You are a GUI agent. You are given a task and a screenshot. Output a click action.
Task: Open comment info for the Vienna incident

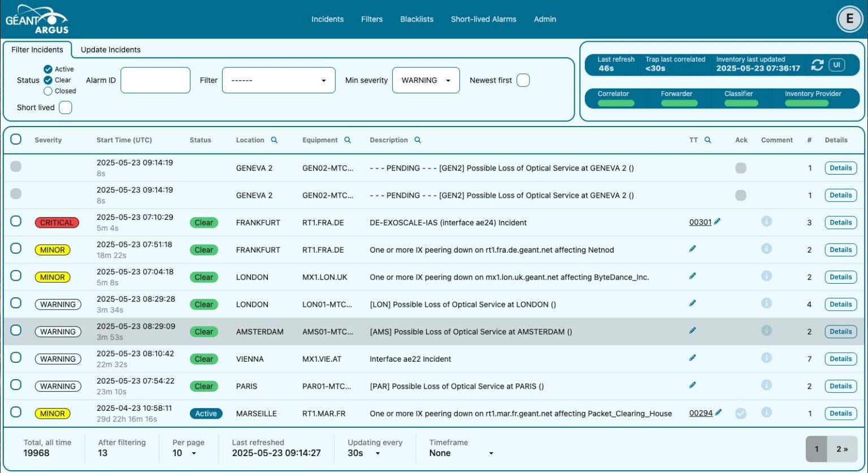767,358
